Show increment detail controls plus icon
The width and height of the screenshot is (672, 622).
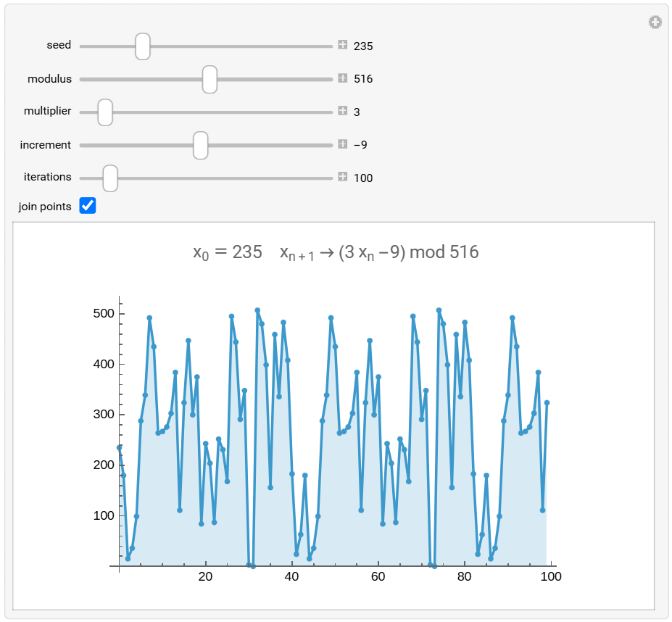[342, 144]
